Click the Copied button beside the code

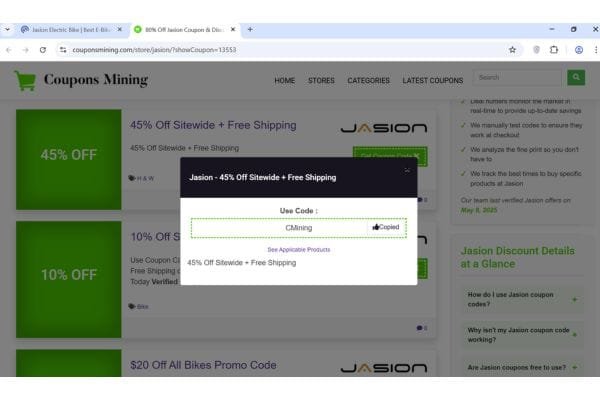tap(386, 227)
